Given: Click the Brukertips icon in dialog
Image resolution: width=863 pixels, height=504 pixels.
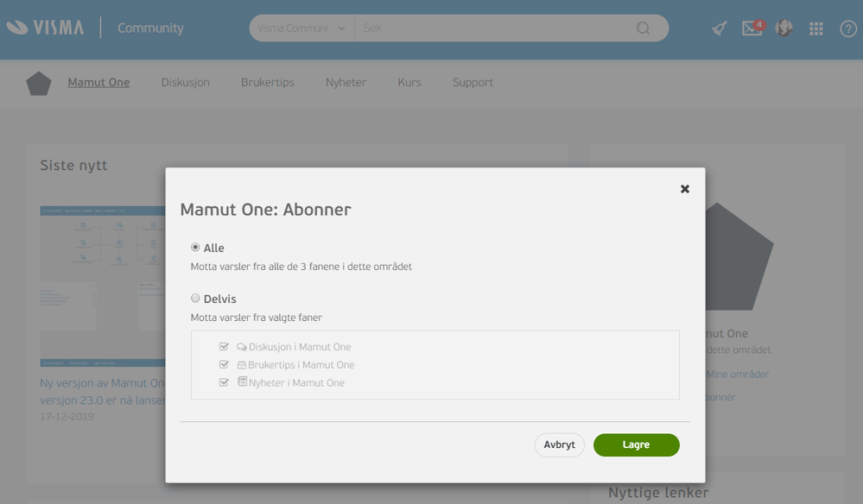Looking at the screenshot, I should click(242, 365).
